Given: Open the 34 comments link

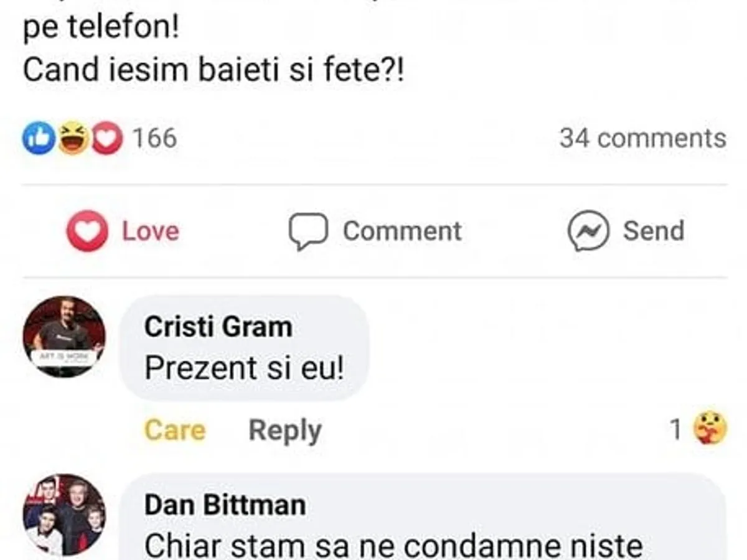Looking at the screenshot, I should click(x=642, y=138).
